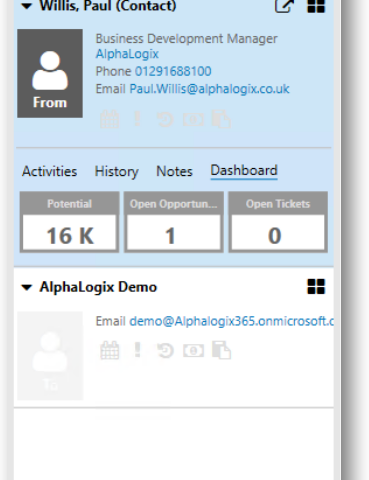Open the Open Tickets tile showing 0

(278, 222)
